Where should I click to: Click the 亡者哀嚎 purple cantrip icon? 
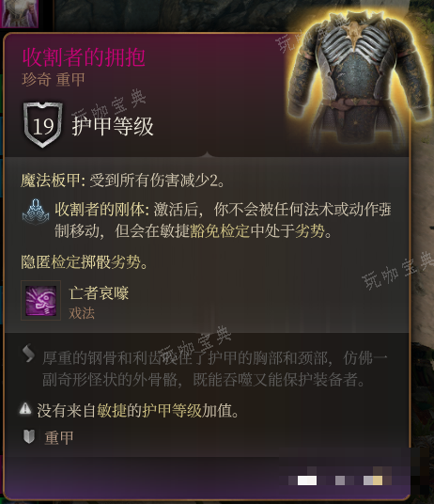(x=40, y=301)
